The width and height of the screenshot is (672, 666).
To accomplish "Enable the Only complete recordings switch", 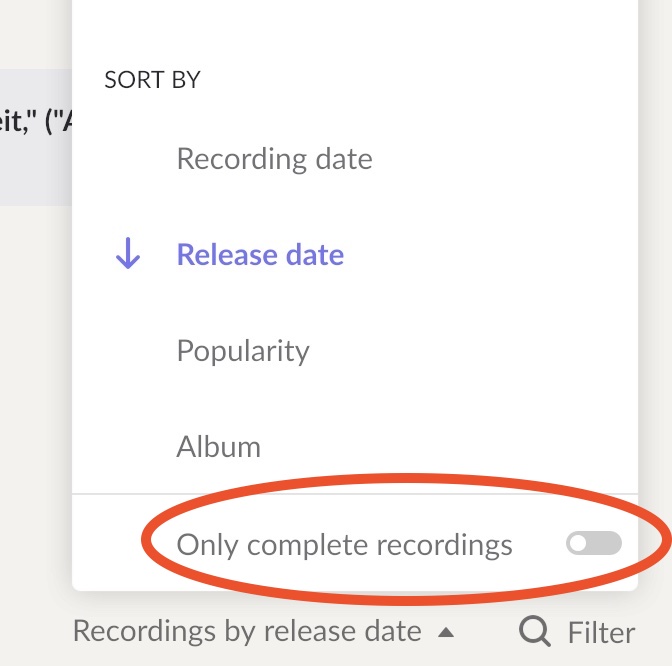I will (x=594, y=543).
